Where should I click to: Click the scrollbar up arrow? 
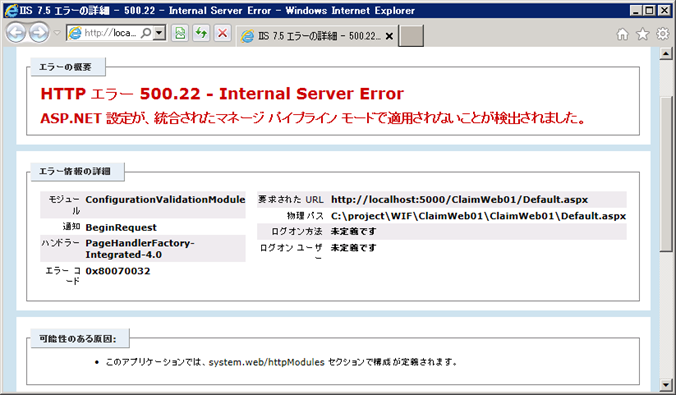666,53
